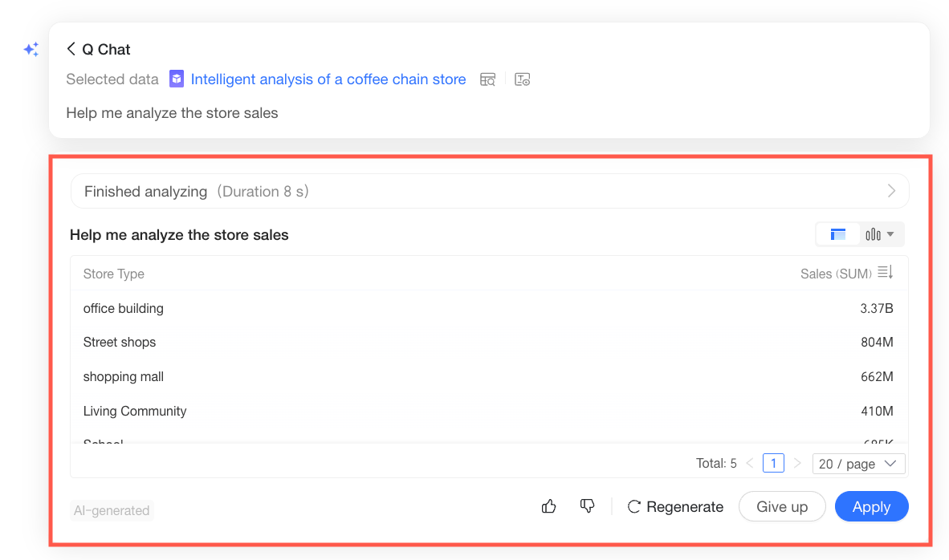Switch to bar chart view
The image size is (949, 560).
(873, 234)
